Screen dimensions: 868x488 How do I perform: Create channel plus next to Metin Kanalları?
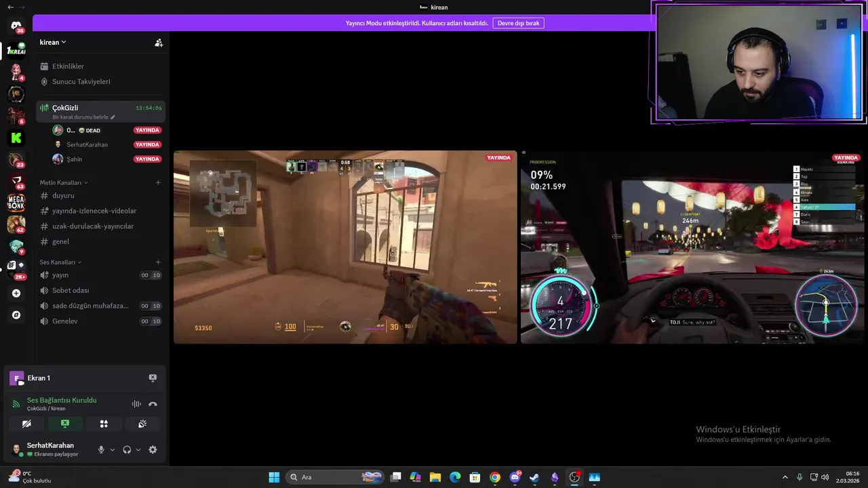[158, 182]
